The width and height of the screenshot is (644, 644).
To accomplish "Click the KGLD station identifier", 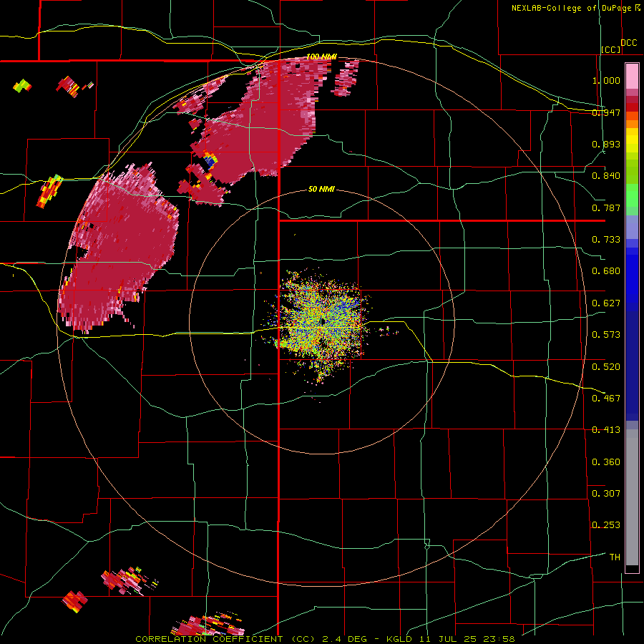I will pos(401,639).
